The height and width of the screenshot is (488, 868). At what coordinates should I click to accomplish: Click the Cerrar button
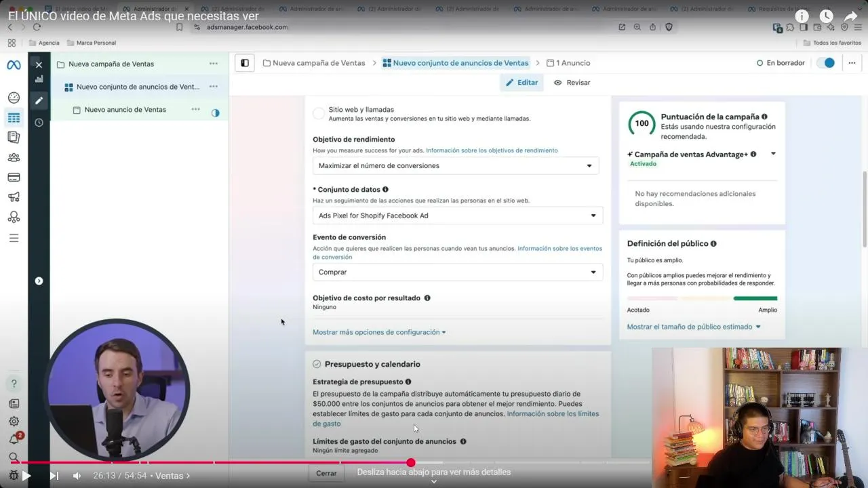[326, 473]
